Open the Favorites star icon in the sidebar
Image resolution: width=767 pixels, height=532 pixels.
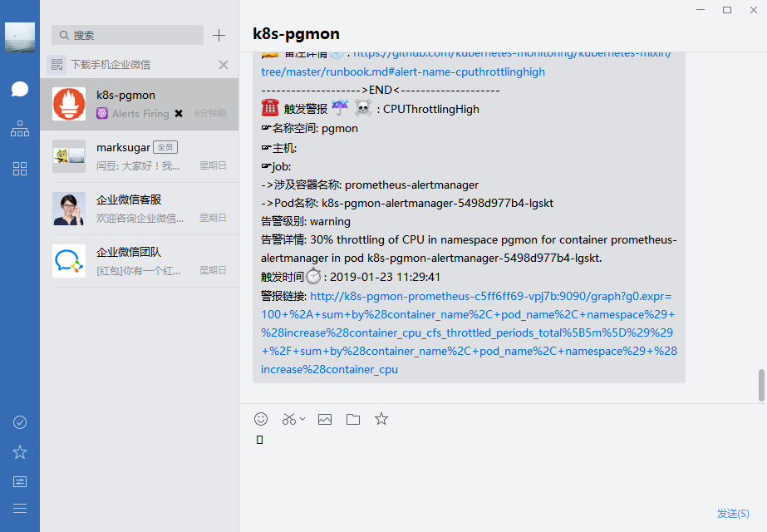pos(20,451)
